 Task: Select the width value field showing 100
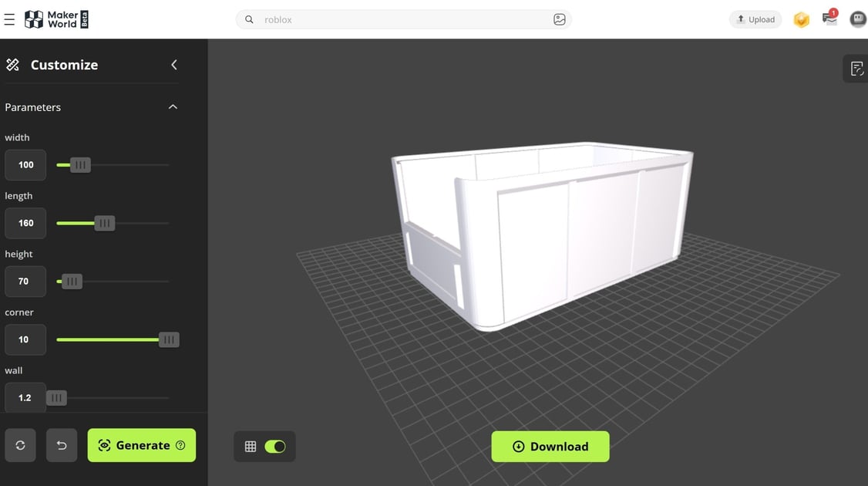pos(25,164)
